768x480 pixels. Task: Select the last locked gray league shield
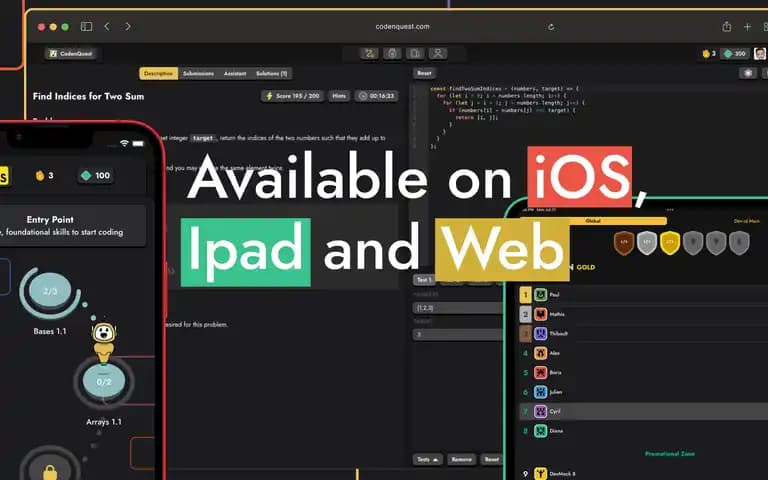click(x=739, y=242)
